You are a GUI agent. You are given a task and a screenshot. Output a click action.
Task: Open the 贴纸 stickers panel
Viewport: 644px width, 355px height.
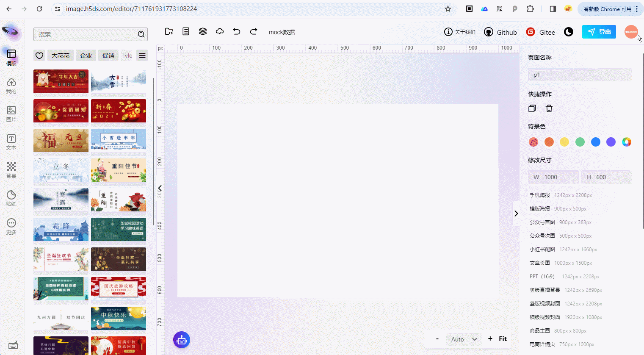(11, 198)
